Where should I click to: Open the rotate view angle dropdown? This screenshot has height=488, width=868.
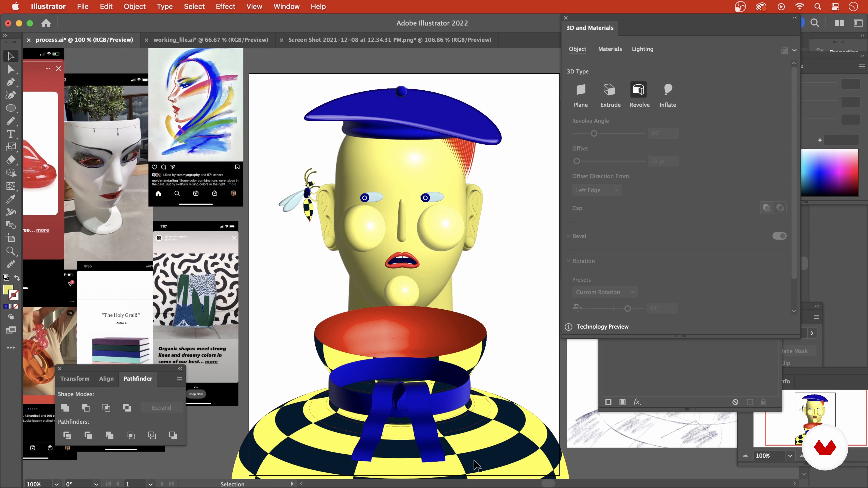pos(96,484)
